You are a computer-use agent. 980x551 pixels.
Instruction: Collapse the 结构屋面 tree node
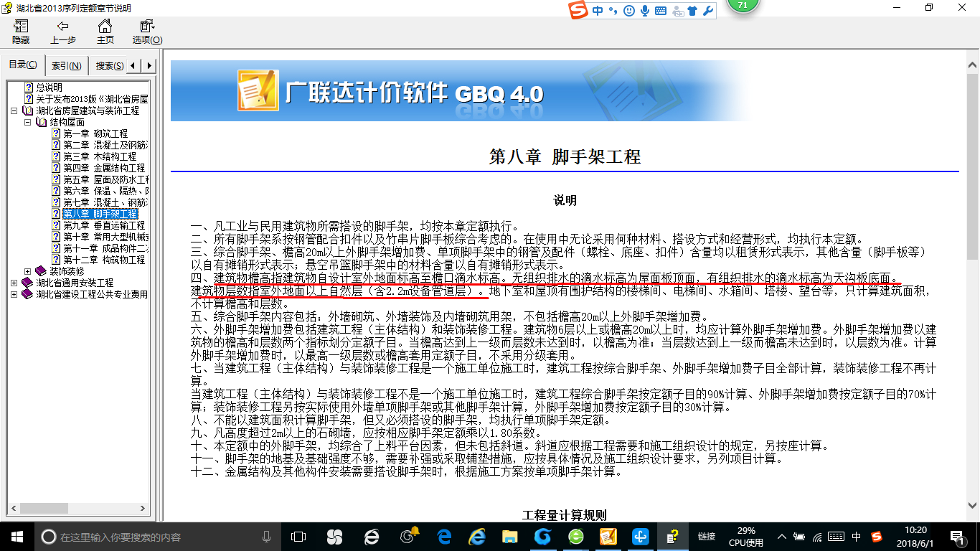(28, 123)
